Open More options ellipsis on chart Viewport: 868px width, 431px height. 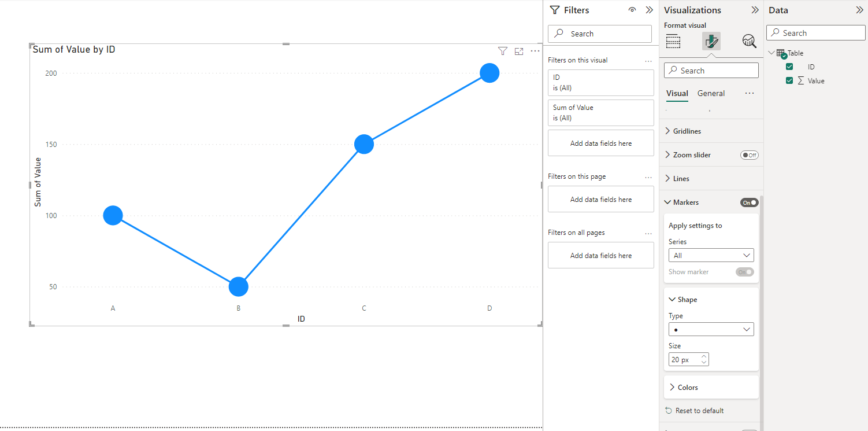click(x=535, y=51)
